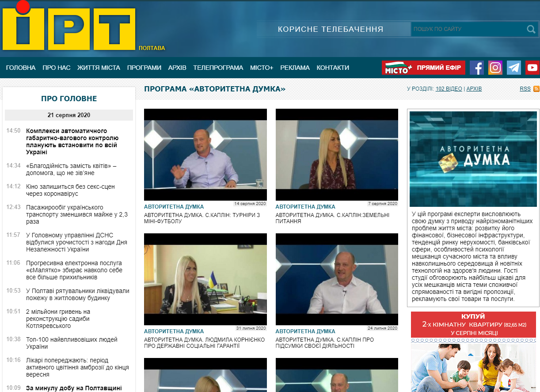Click the ПРОГРАМА «АВТОРИТЕТНА ДУМКА» heading

coord(215,89)
